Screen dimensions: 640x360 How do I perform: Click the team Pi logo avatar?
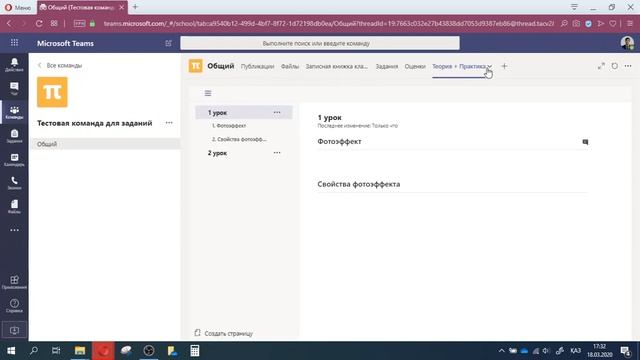pos(52,92)
